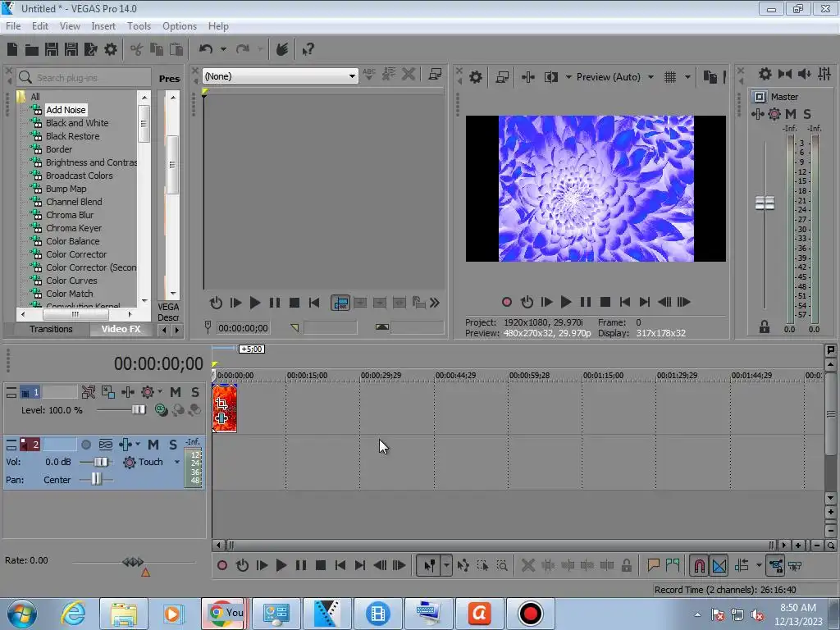
Task: Select the Zoom edit tool magnifier
Action: pos(502,565)
